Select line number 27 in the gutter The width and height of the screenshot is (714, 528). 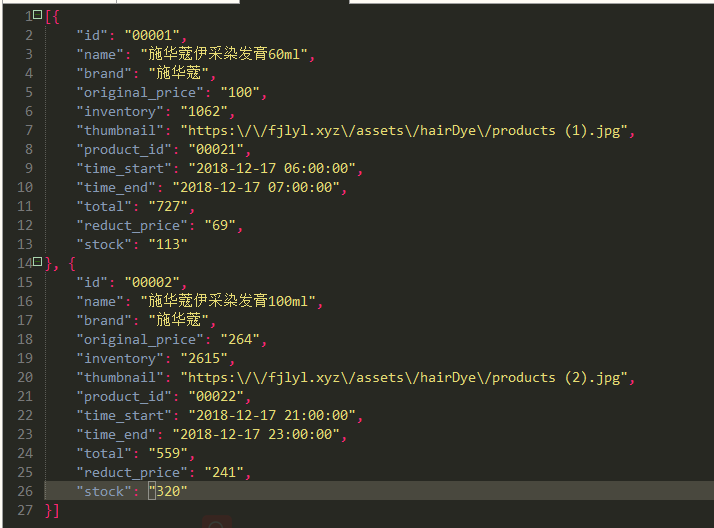[x=25, y=510]
